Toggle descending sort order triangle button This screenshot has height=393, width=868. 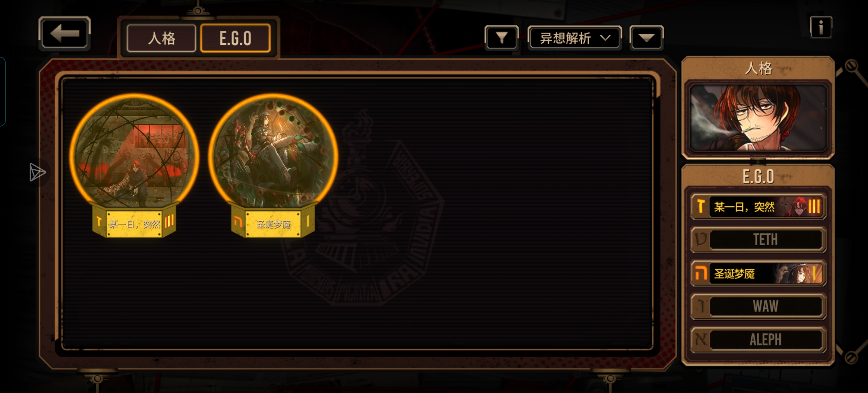click(x=646, y=37)
